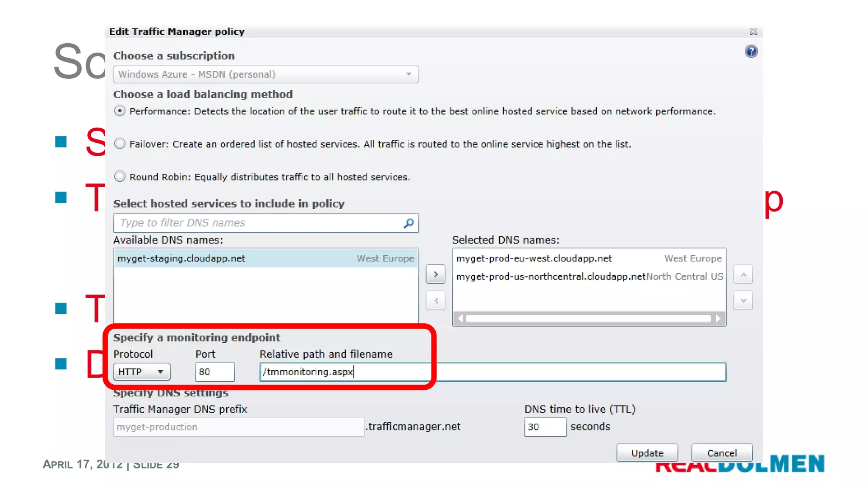Click the DNS names filter field

266,223
